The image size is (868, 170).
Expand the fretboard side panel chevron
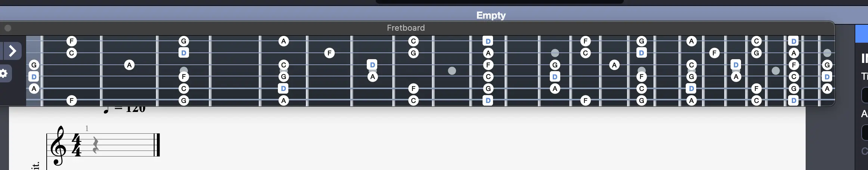[x=12, y=51]
